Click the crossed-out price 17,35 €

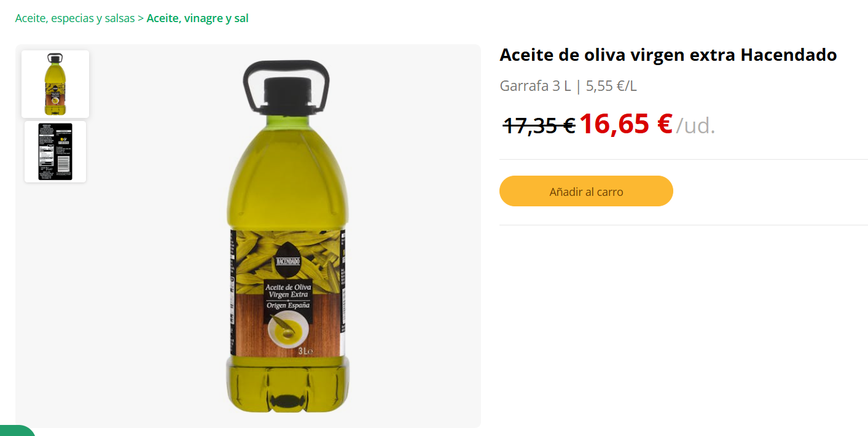539,126
